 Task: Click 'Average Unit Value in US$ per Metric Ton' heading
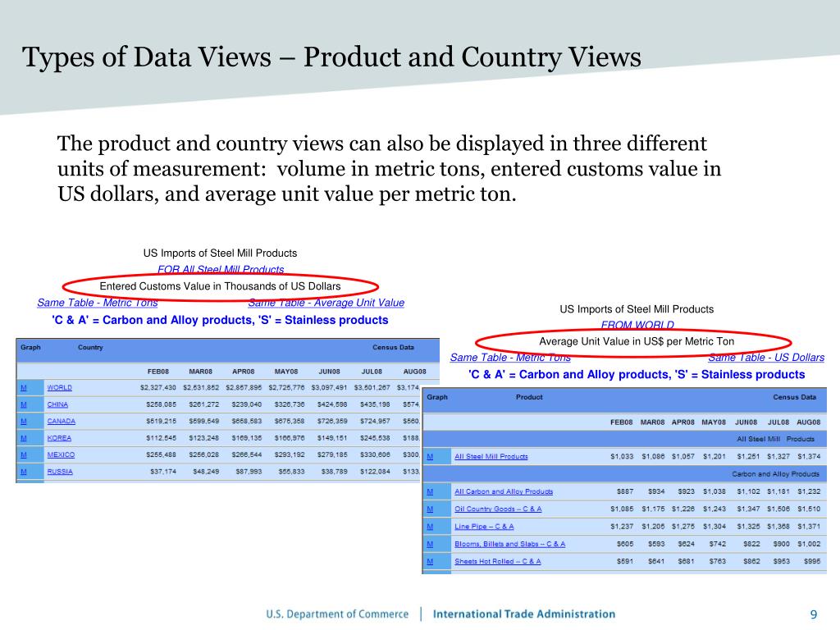(637, 341)
